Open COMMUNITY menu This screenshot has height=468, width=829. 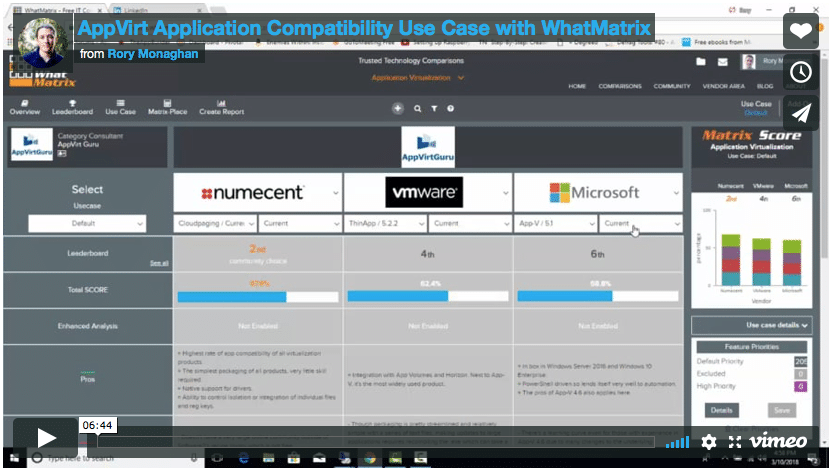coord(672,86)
